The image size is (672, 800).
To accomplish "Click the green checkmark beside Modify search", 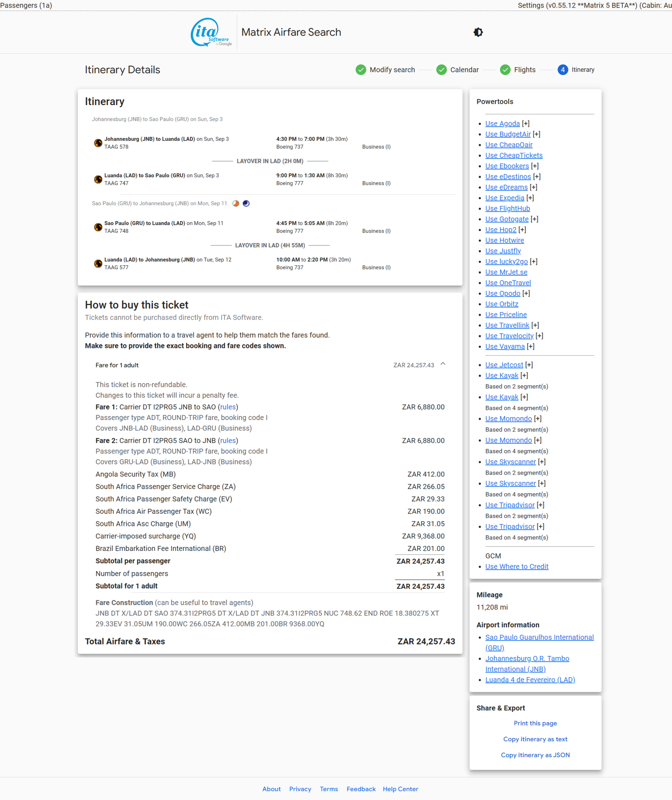I will [361, 70].
